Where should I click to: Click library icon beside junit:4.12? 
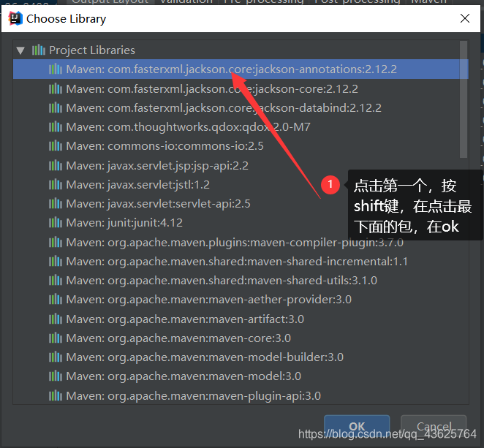coord(56,223)
